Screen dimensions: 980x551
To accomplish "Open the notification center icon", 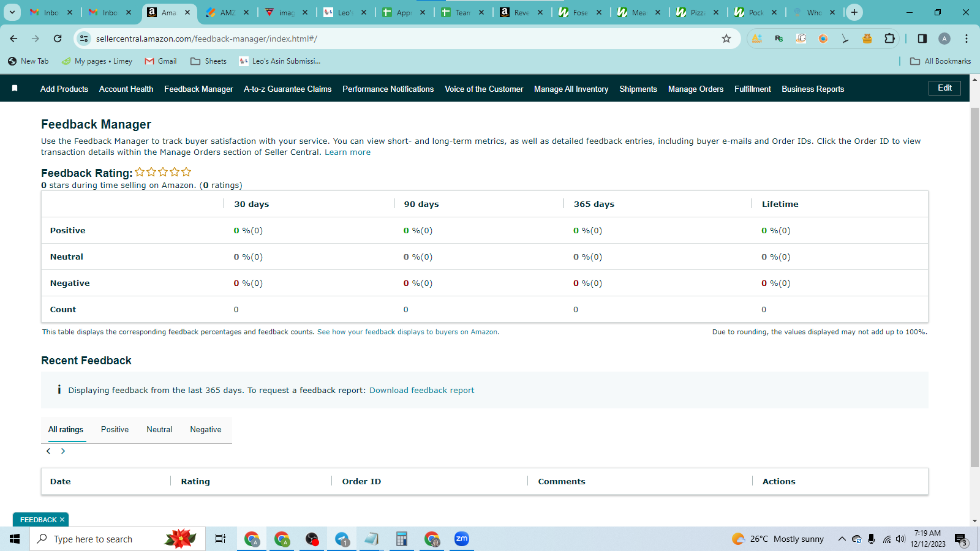I will click(962, 539).
